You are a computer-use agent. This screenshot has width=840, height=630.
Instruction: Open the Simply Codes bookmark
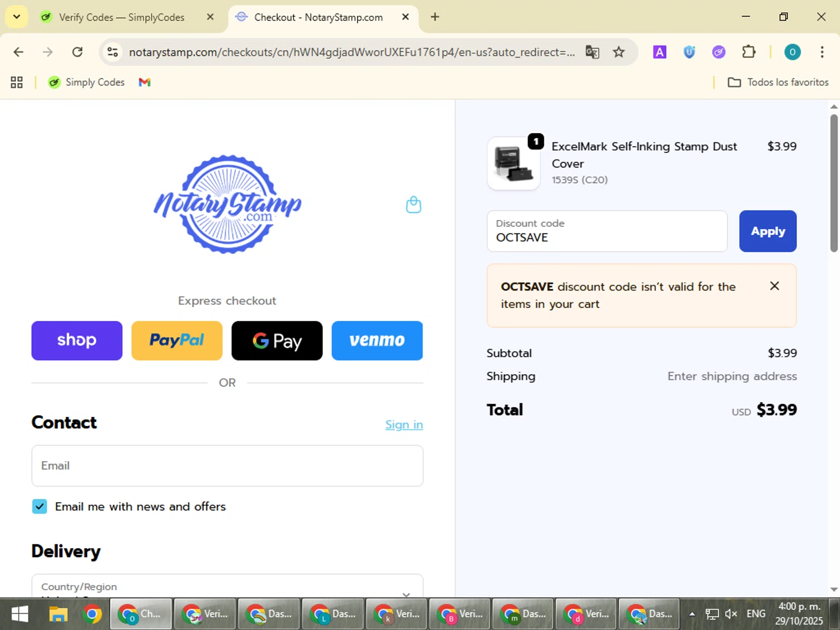click(x=86, y=82)
